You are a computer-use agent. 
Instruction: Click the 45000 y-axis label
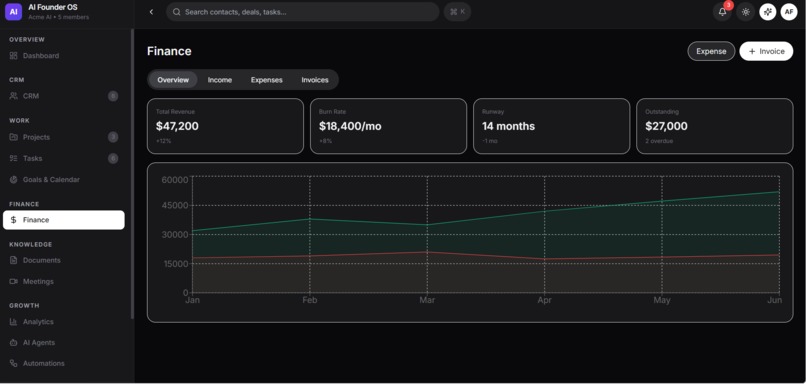tap(175, 206)
